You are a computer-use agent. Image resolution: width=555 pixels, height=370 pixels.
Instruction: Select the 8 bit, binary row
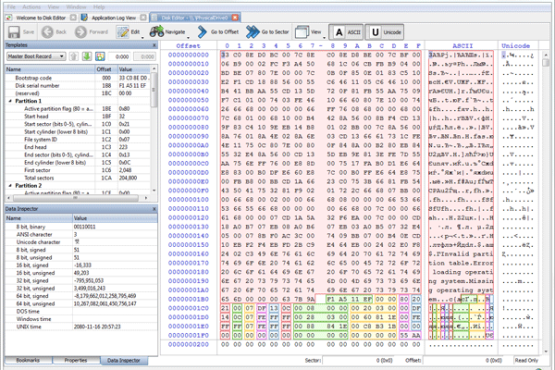pyautogui.click(x=81, y=227)
